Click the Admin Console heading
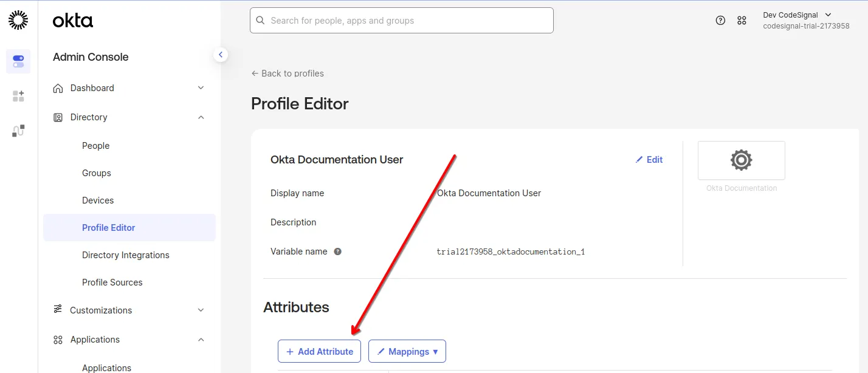868x373 pixels. pos(91,57)
